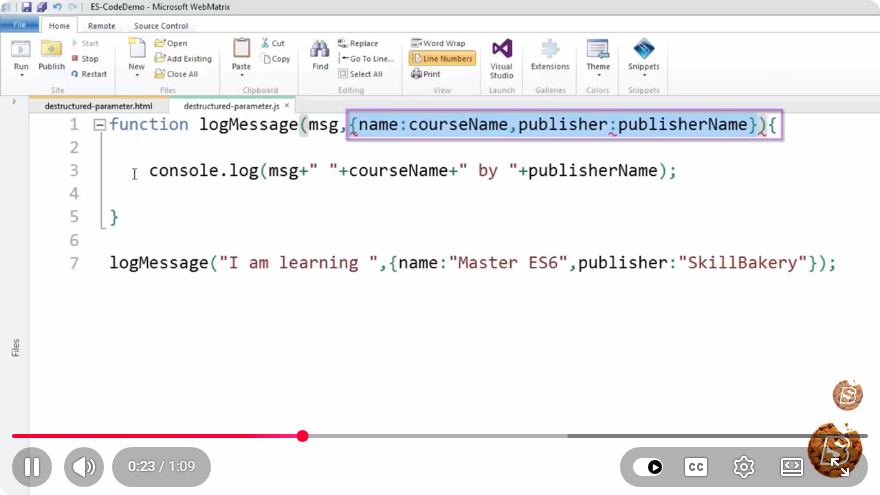Click the Start site button
Image resolution: width=880 pixels, height=495 pixels.
click(x=85, y=43)
